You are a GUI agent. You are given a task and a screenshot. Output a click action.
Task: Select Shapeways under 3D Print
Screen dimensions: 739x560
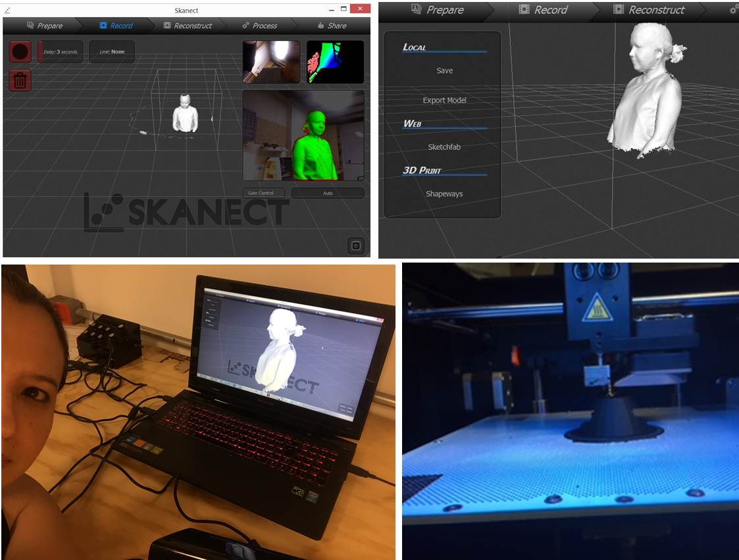pyautogui.click(x=444, y=193)
